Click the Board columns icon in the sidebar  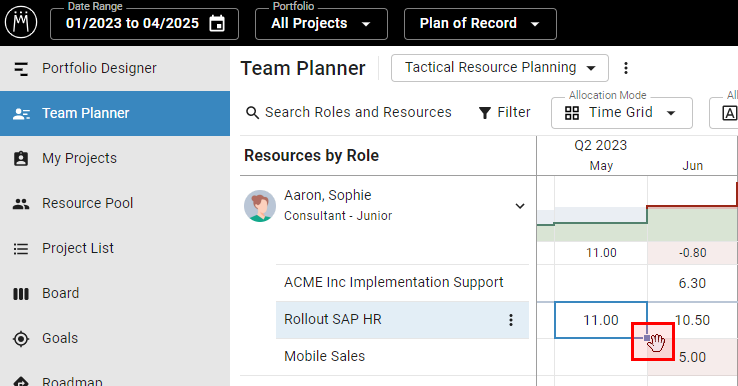pos(21,294)
